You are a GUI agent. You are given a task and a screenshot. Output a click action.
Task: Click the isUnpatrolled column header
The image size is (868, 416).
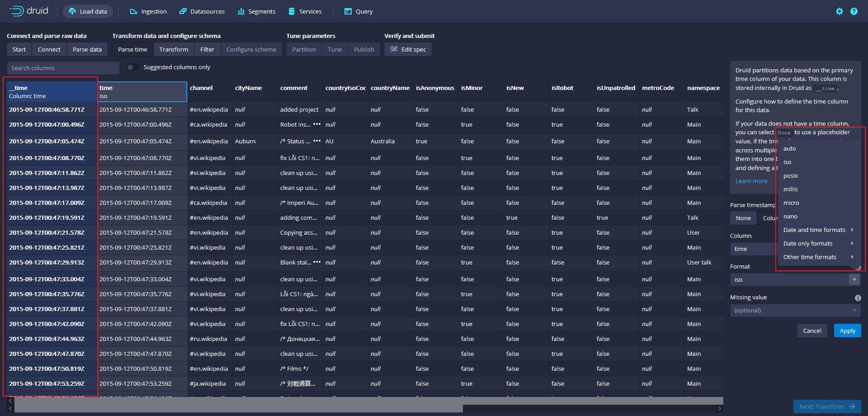(617, 92)
